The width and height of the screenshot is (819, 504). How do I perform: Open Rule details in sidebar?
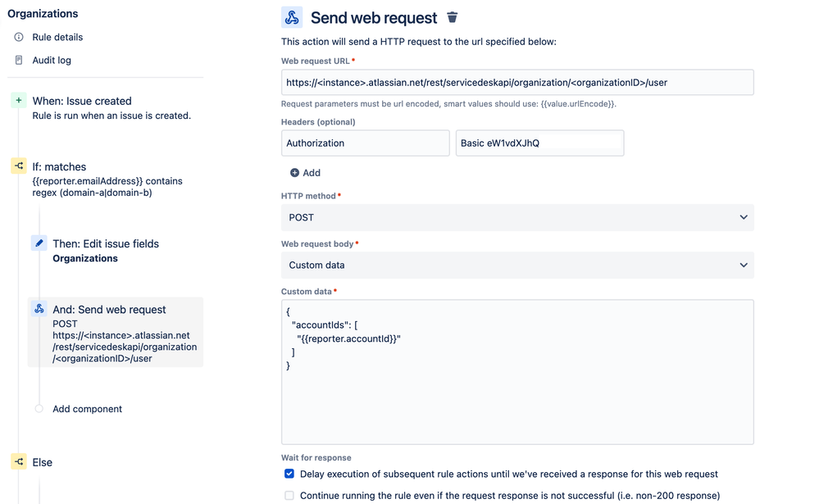[57, 37]
